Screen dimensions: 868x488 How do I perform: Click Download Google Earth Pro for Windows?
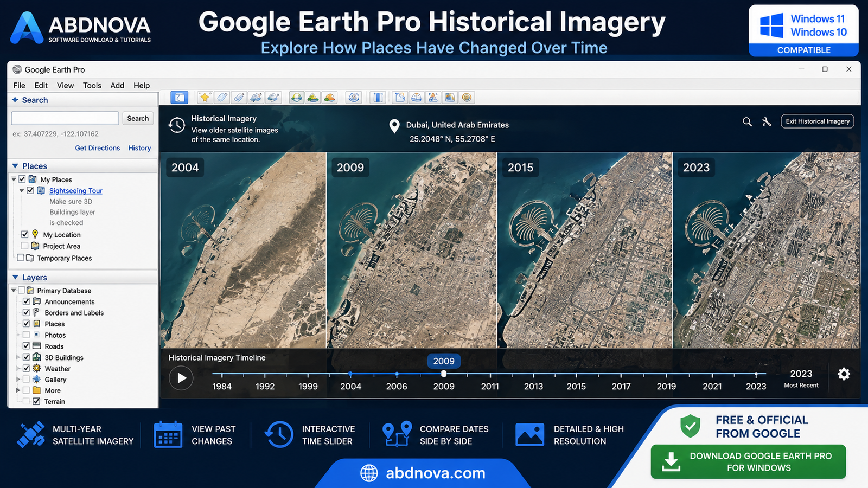click(x=749, y=462)
